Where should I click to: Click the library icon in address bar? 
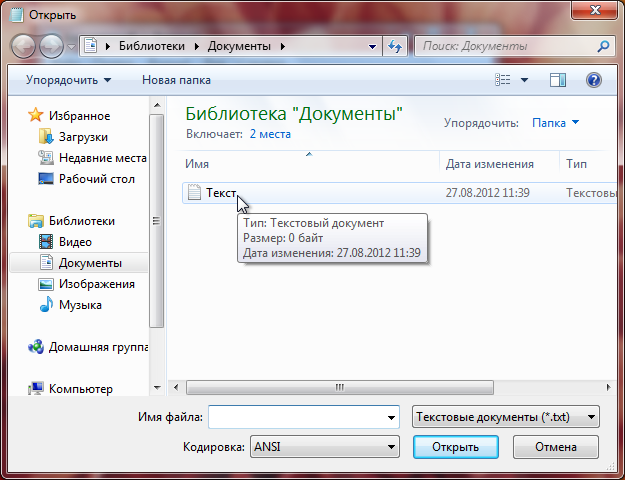click(x=90, y=46)
